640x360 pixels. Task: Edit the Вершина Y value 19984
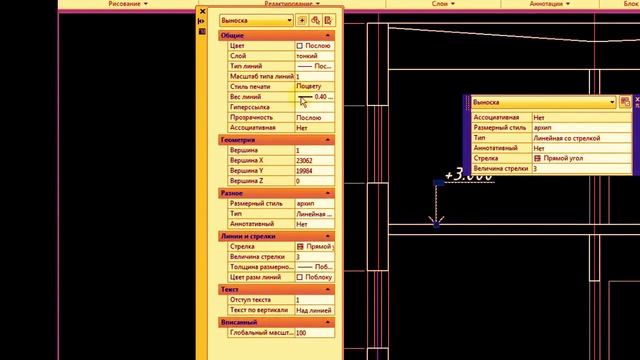314,171
